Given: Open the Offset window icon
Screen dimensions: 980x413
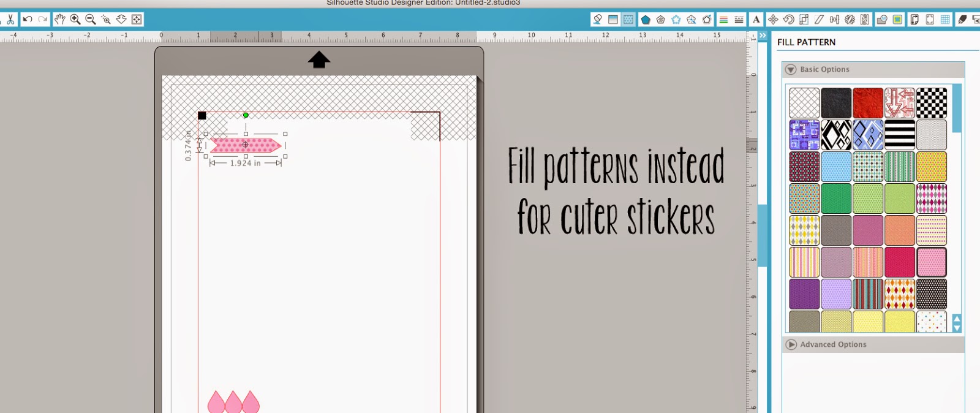Looking at the screenshot, I should click(897, 20).
